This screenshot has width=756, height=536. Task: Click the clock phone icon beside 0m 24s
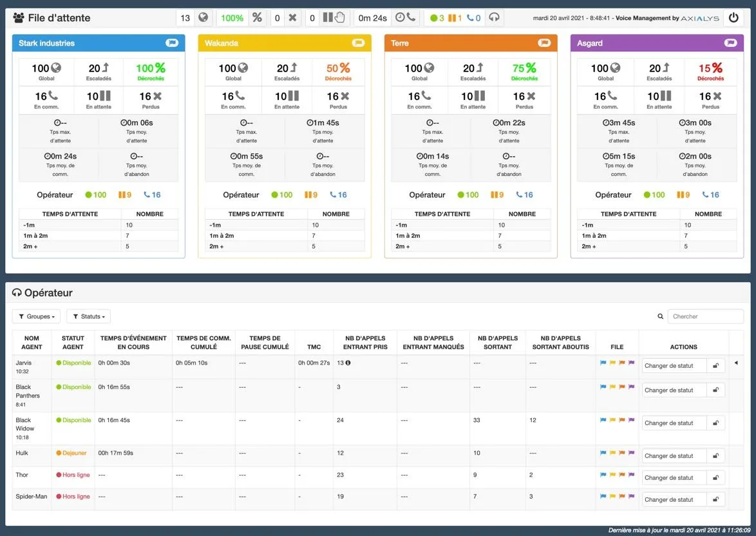point(406,17)
